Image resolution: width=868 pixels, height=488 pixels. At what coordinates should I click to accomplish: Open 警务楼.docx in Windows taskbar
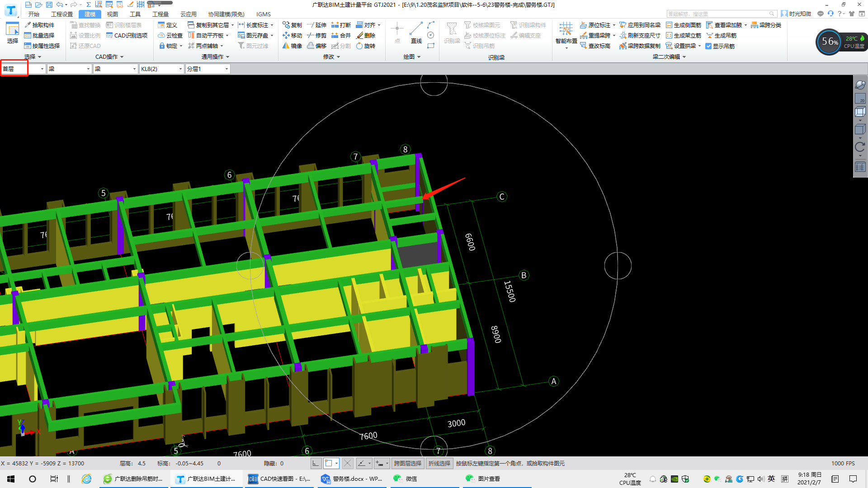coord(352,479)
